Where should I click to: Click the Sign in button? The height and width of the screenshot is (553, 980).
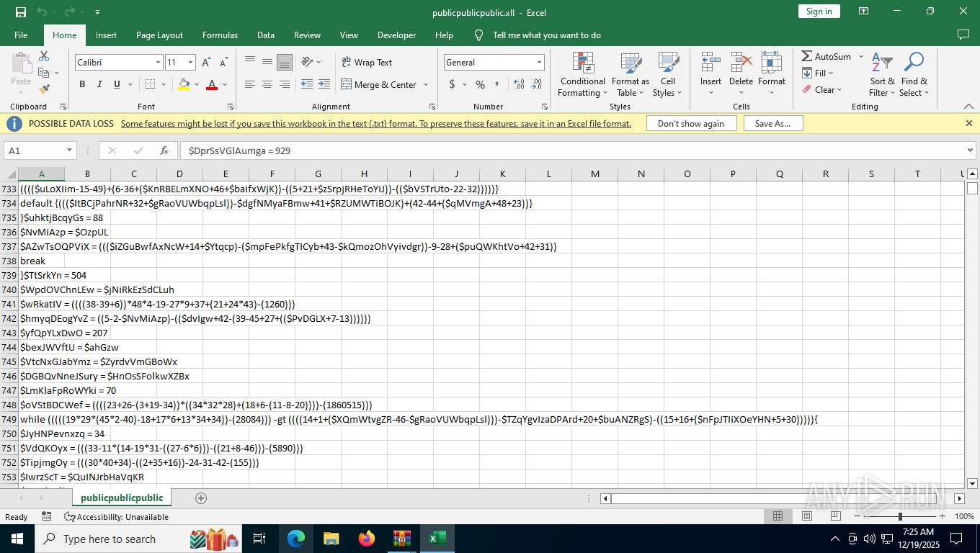(819, 12)
